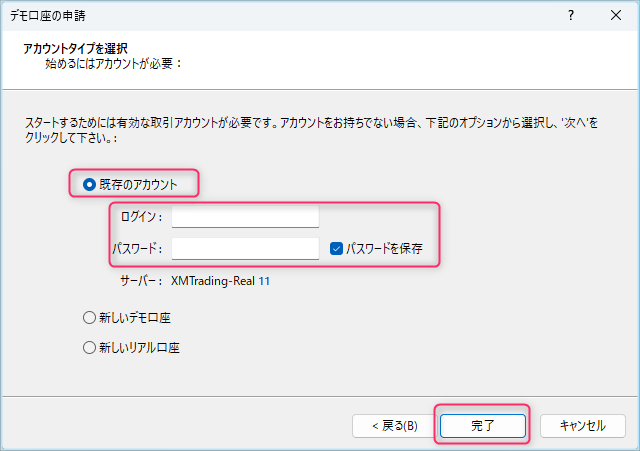The height and width of the screenshot is (451, 640).
Task: Click the 始めるにはアカウントが必要 subtitle
Action: pyautogui.click(x=112, y=63)
